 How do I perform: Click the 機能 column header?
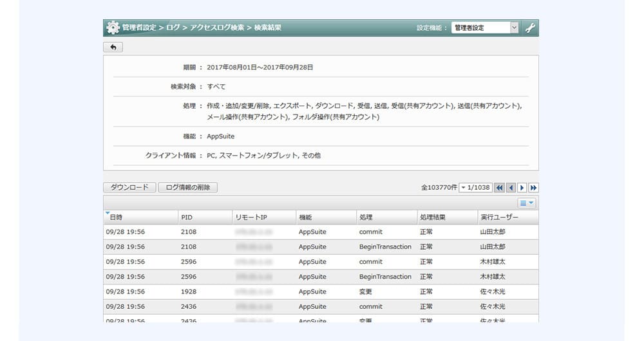point(305,217)
